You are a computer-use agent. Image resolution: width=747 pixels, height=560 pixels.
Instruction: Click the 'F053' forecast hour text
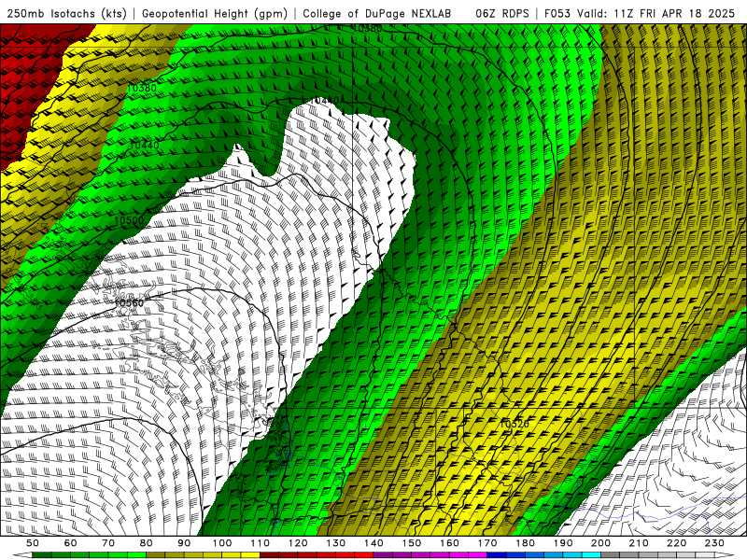click(557, 14)
